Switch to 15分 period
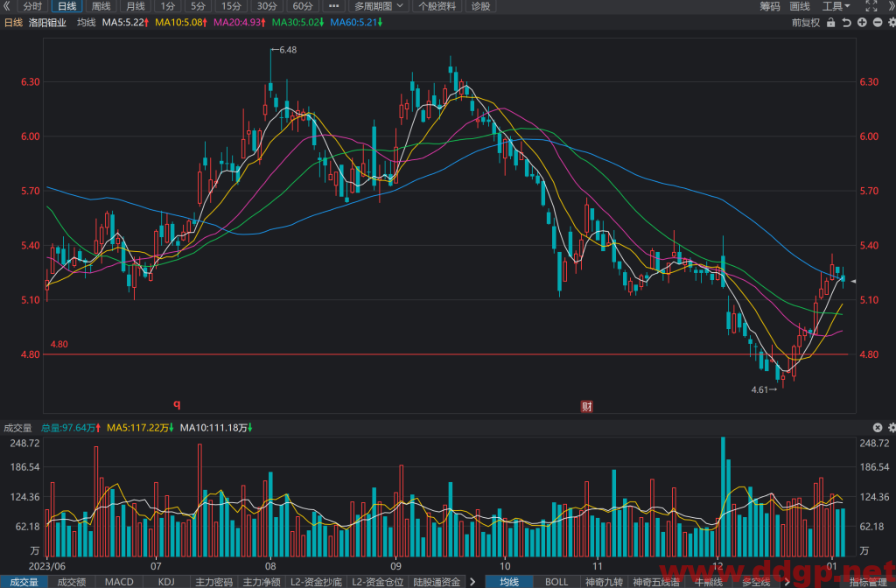The height and width of the screenshot is (588, 896). pyautogui.click(x=231, y=6)
